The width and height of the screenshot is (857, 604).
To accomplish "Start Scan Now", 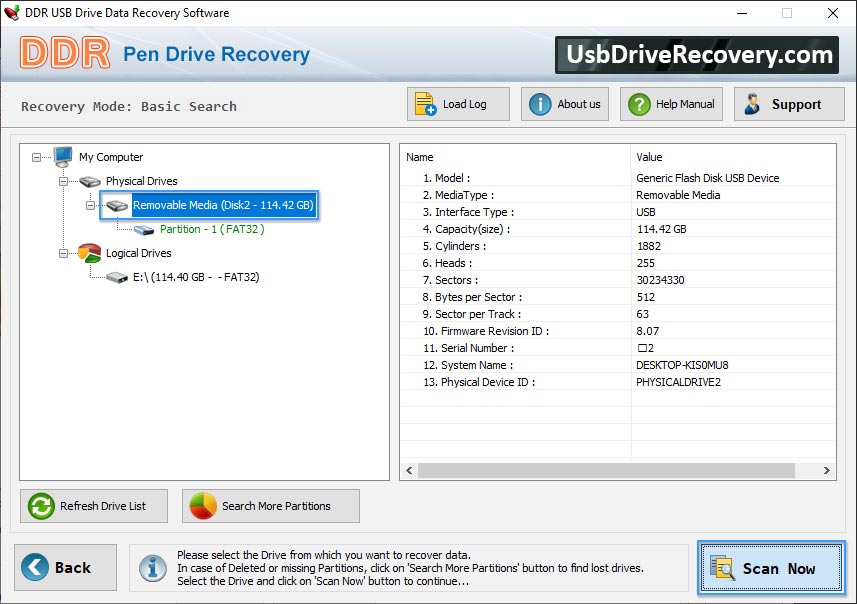I will pos(771,567).
